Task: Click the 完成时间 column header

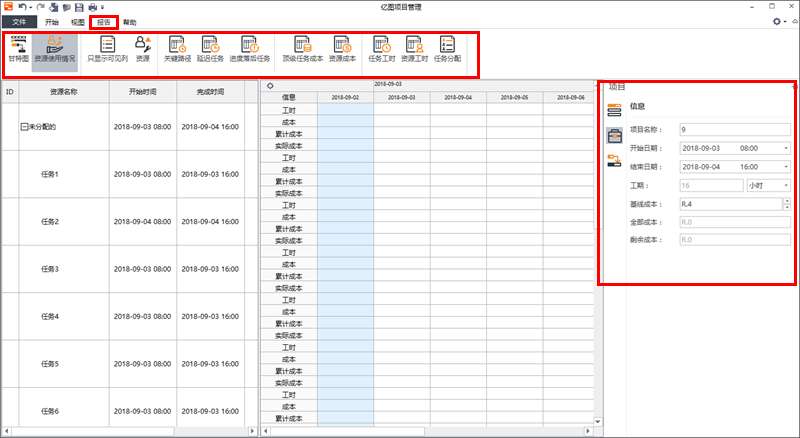Action: point(210,92)
